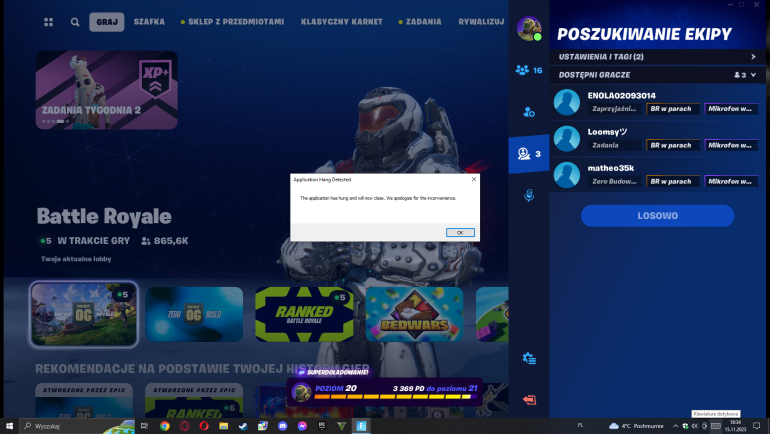The width and height of the screenshot is (770, 434).
Task: Click matheo35k player name
Action: click(610, 168)
